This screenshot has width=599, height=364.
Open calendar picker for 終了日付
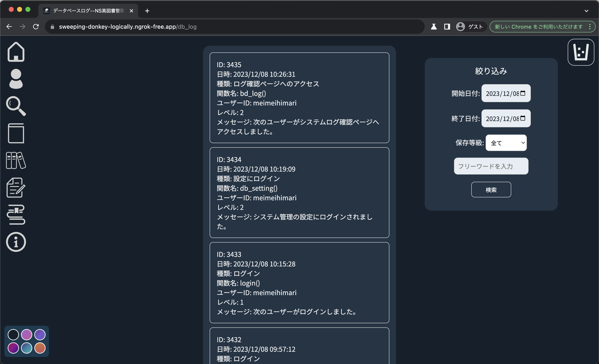[523, 118]
